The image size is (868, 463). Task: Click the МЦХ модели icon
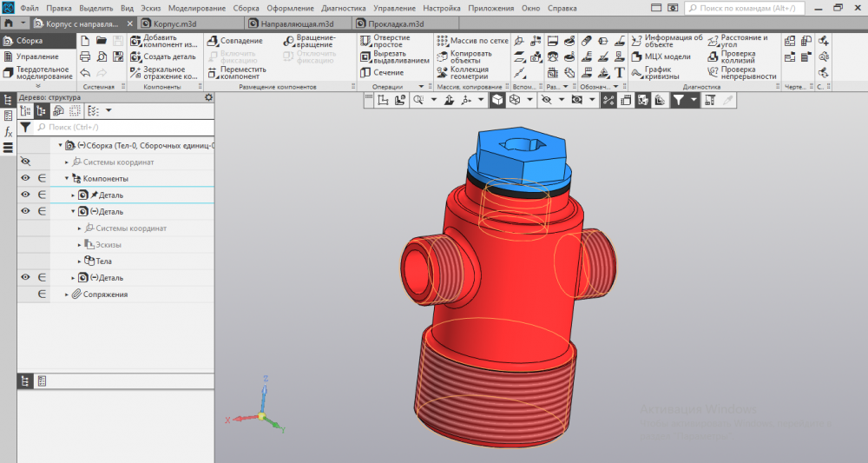click(x=637, y=56)
